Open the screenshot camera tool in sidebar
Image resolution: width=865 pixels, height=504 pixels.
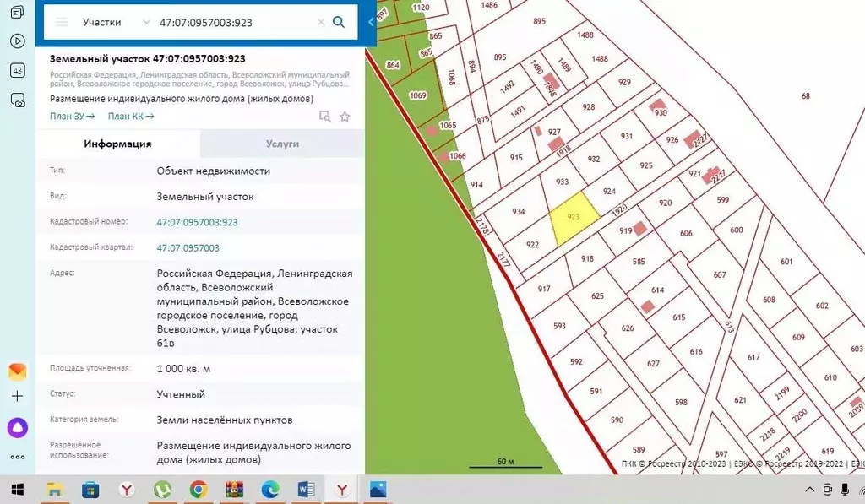click(x=18, y=100)
